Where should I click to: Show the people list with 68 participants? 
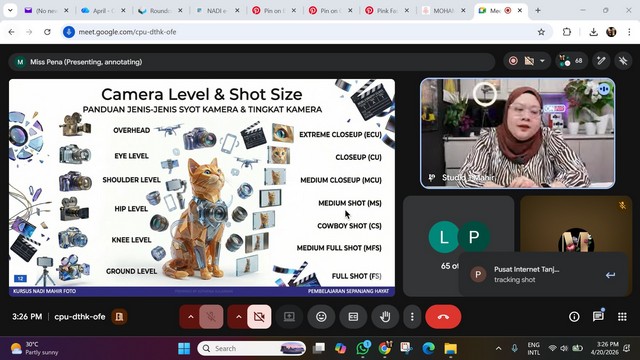571,61
